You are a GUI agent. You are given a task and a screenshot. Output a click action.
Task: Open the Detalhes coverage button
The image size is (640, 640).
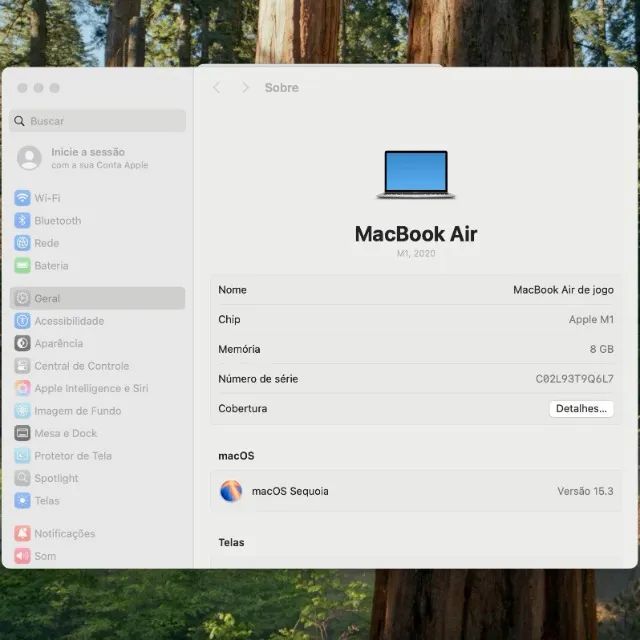581,409
